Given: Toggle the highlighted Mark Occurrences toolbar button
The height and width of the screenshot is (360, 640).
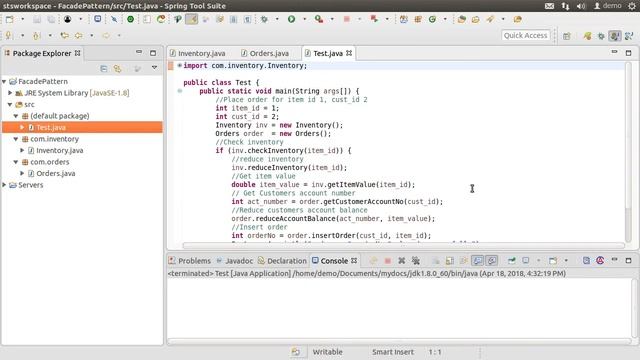Looking at the screenshot, I should click(x=191, y=19).
